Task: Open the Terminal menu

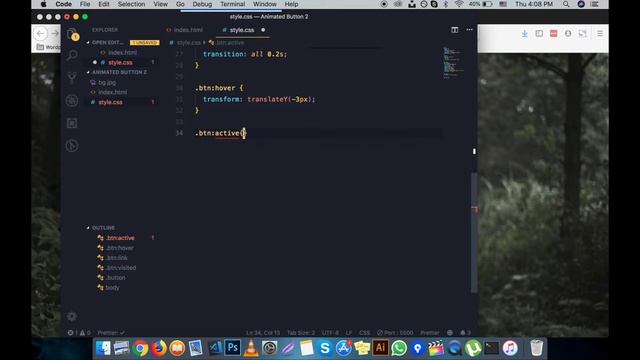Action: pos(232,4)
